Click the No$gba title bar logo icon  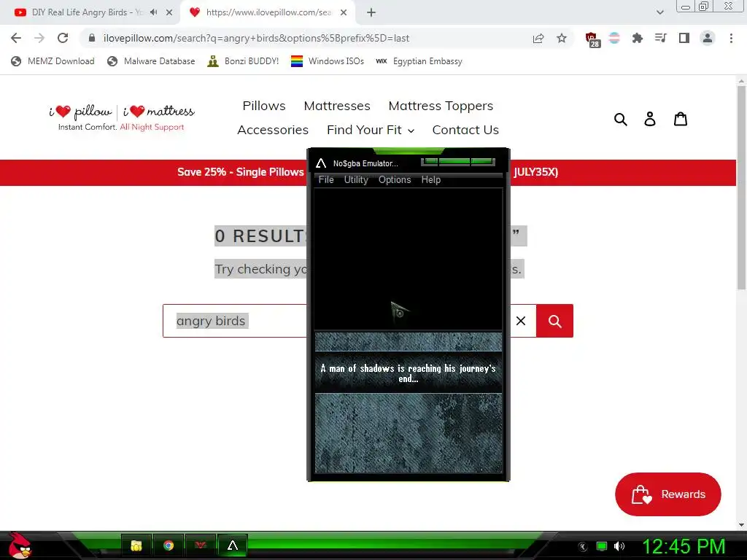pyautogui.click(x=321, y=163)
